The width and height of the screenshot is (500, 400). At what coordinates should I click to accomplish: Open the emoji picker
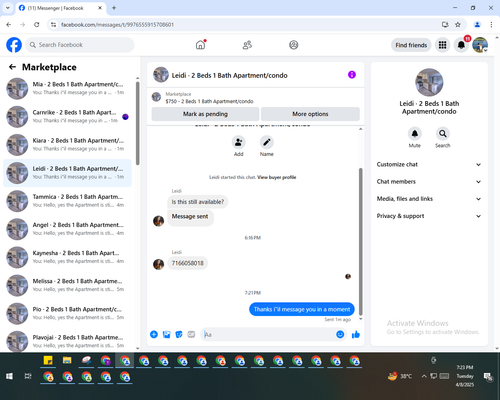[x=340, y=334]
